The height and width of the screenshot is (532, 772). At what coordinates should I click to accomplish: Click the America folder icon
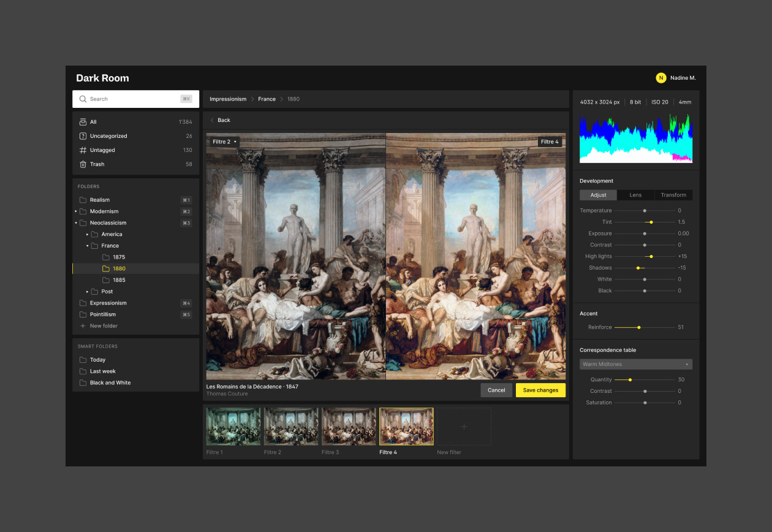94,234
